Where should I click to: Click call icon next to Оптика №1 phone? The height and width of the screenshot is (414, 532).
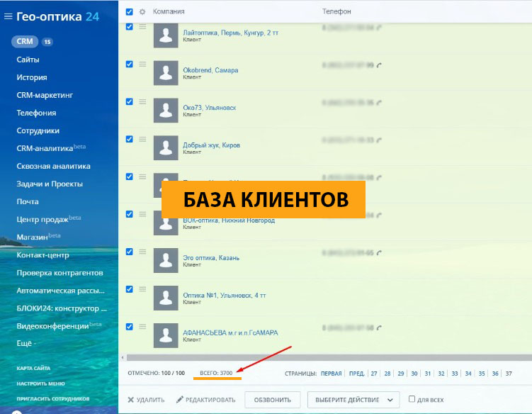(x=380, y=291)
